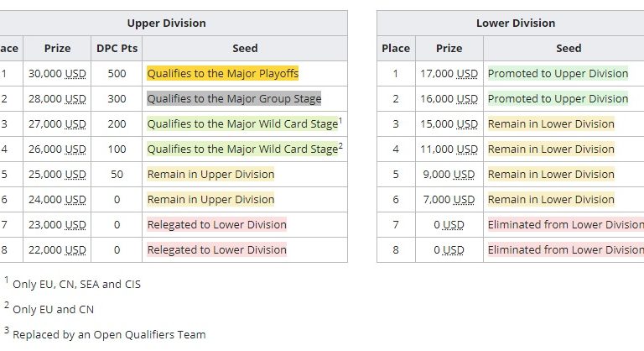Click the USD link next to 30,000

coord(75,74)
